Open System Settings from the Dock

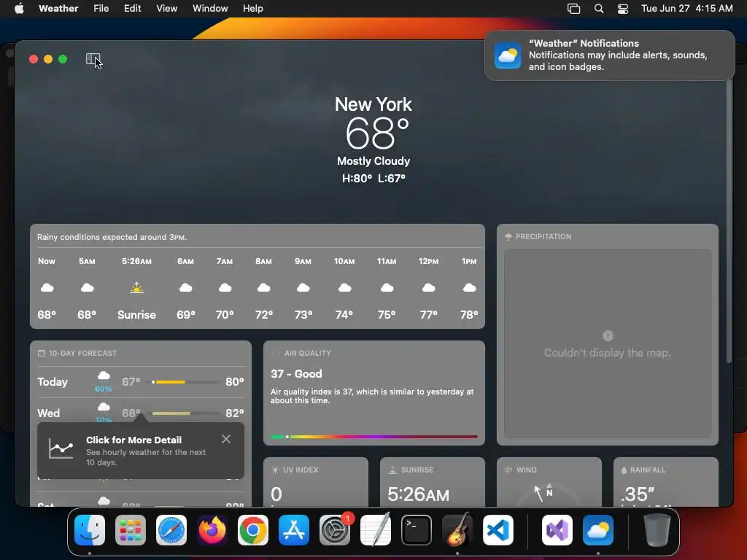tap(335, 530)
